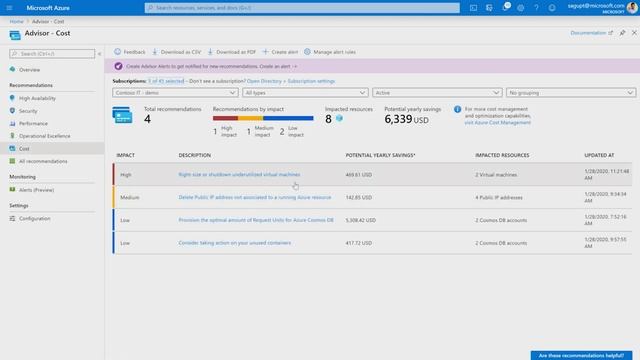Expand the All types dropdown
The image size is (640, 360).
tap(305, 93)
